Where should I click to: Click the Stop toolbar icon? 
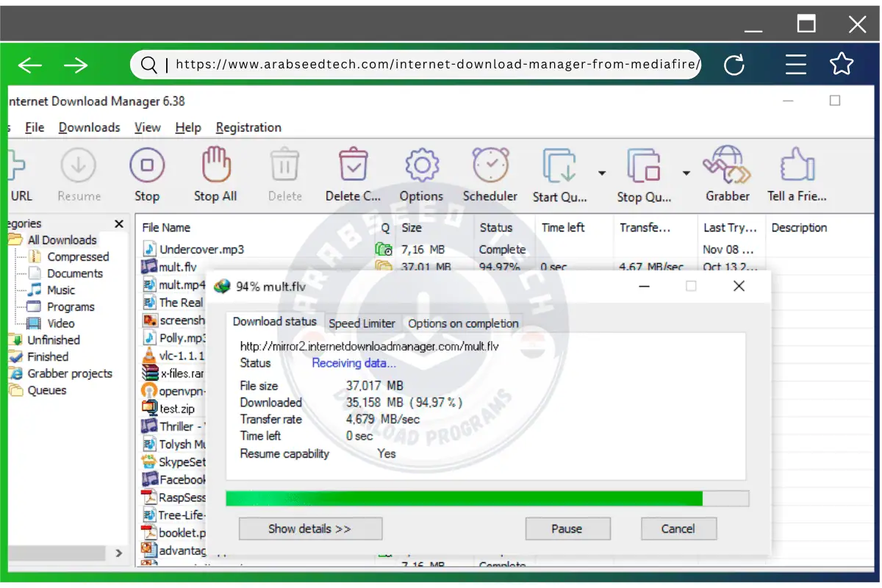coord(147,166)
